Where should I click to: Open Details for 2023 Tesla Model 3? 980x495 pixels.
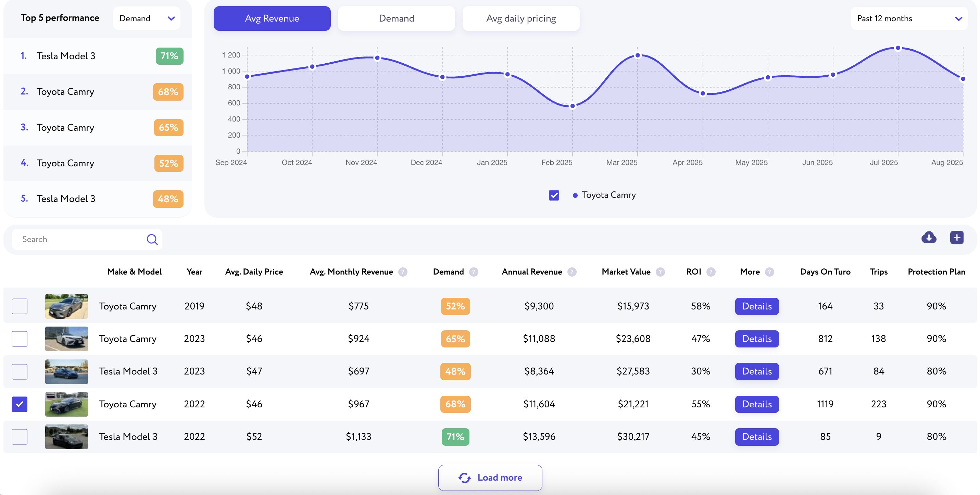coord(756,371)
